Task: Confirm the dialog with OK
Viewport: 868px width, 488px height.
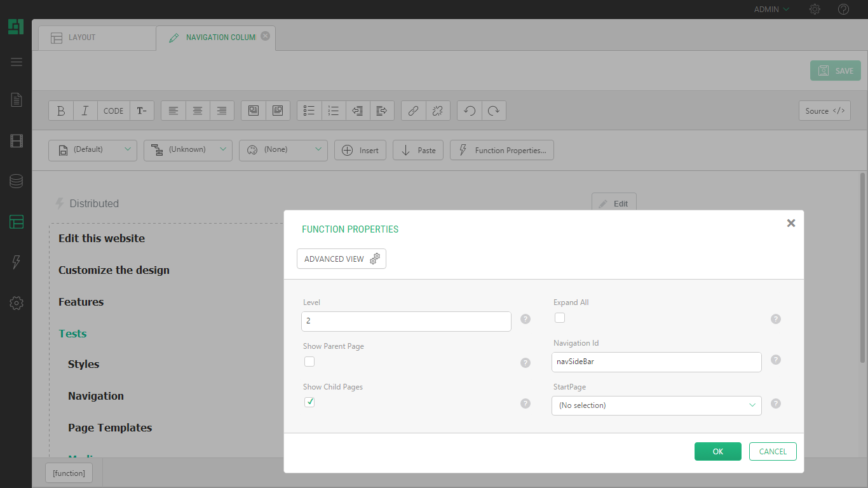Action: tap(717, 451)
